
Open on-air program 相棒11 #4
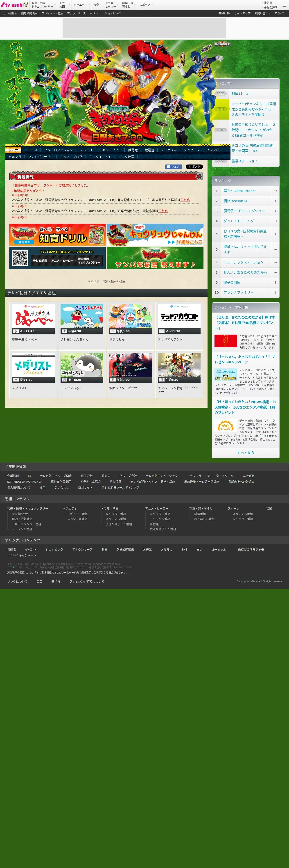click(241, 94)
